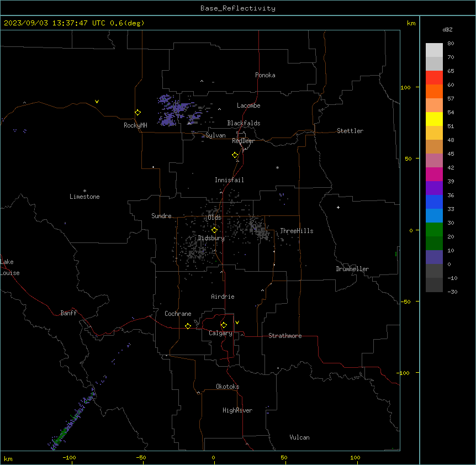The height and width of the screenshot is (465, 476).
Task: Click the RockyMH label
Action: [x=135, y=125]
